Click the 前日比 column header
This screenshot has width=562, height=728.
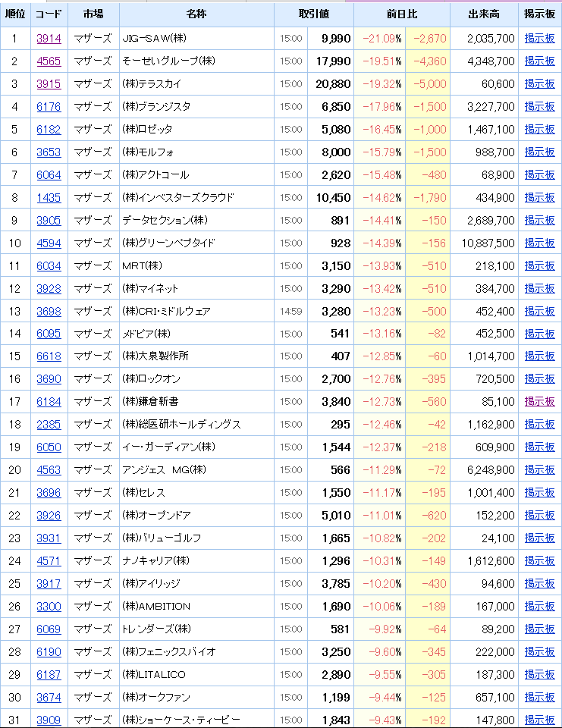[402, 14]
